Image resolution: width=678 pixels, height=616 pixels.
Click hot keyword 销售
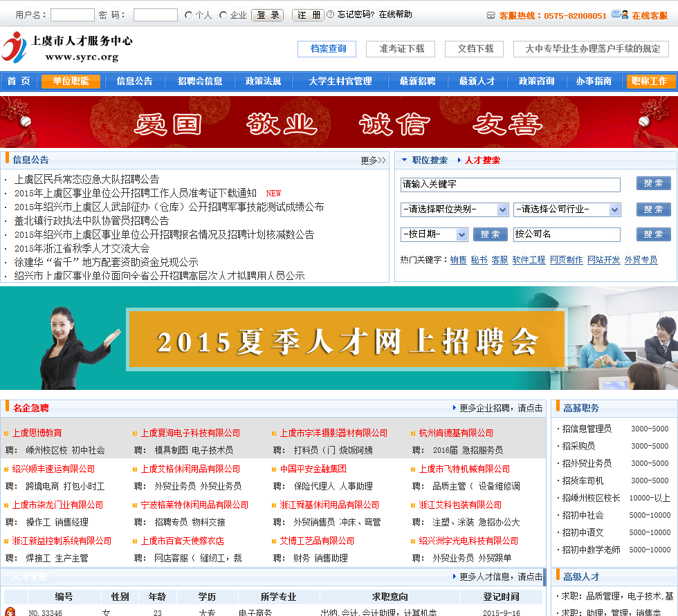(458, 260)
